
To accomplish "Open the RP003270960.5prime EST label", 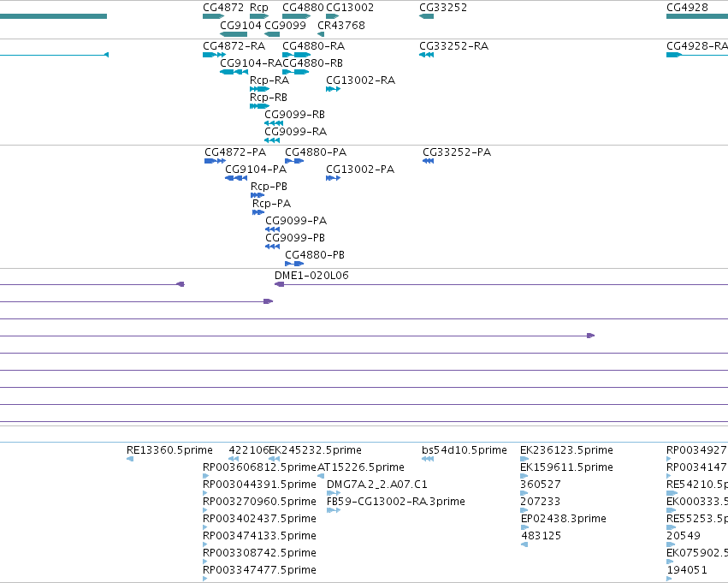I will (259, 502).
